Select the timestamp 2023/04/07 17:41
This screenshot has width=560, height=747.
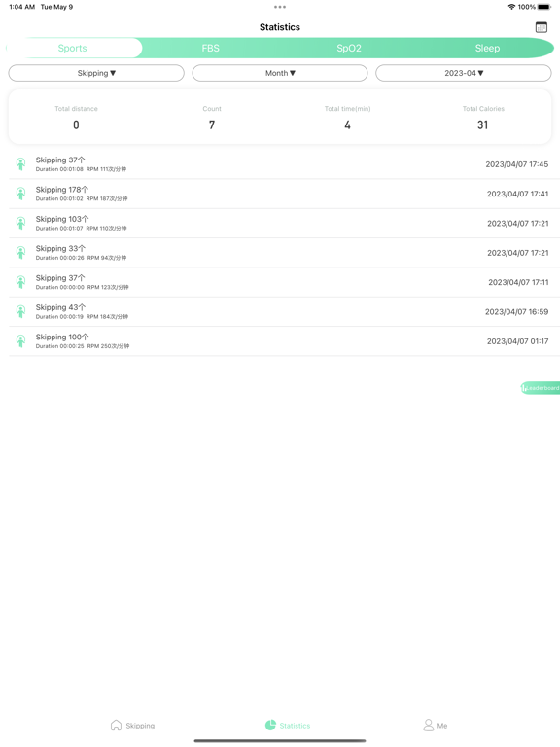tap(517, 194)
